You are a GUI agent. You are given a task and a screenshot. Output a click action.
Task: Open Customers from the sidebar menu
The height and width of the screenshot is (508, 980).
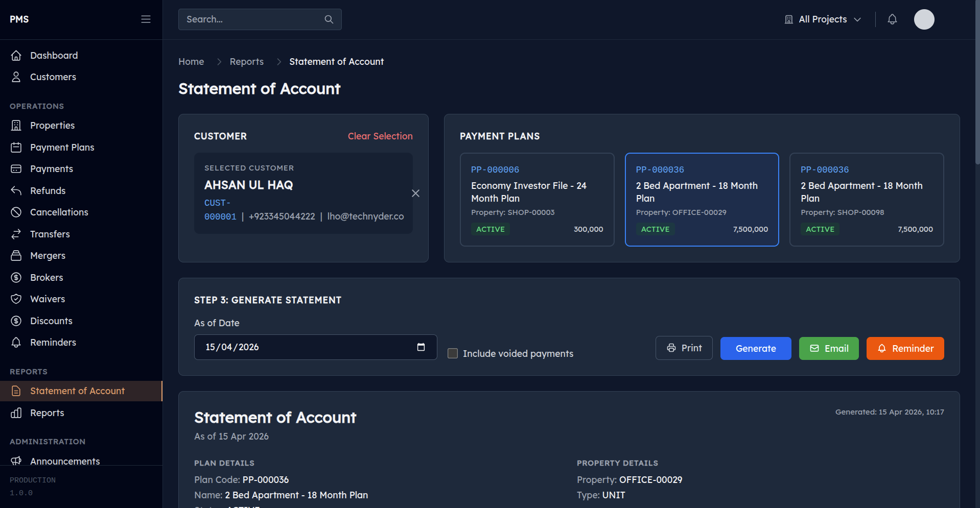point(53,77)
